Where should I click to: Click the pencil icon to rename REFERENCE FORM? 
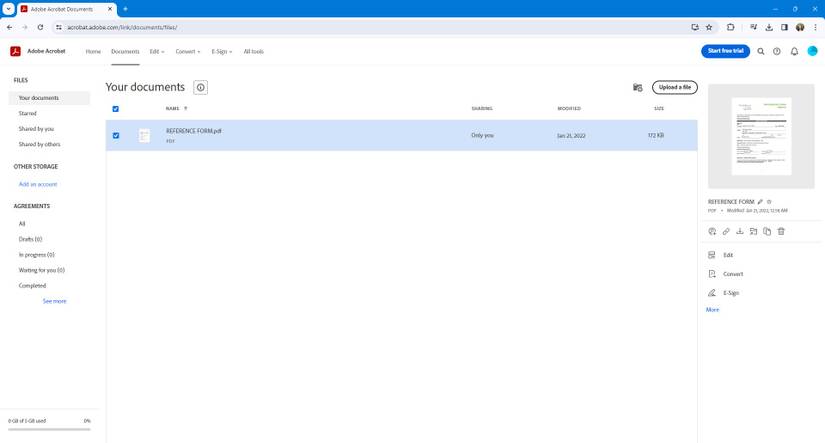760,202
